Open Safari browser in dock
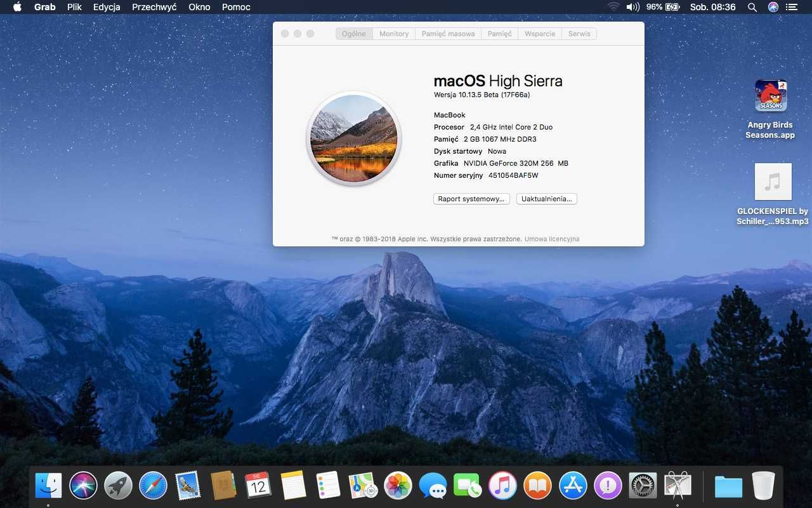This screenshot has height=508, width=812. (153, 486)
